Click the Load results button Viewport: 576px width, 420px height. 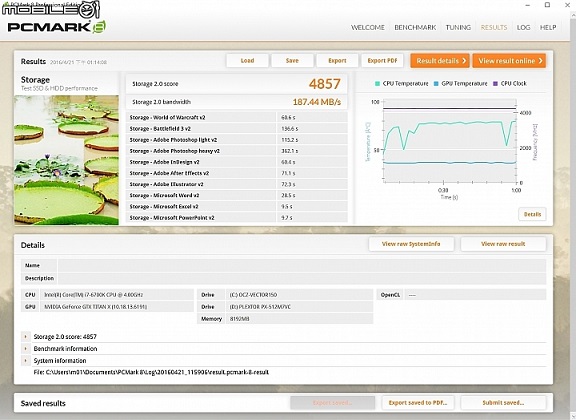pyautogui.click(x=247, y=61)
